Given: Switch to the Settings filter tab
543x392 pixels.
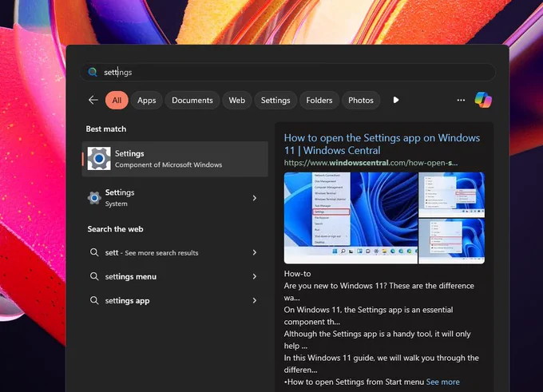Looking at the screenshot, I should pyautogui.click(x=275, y=100).
